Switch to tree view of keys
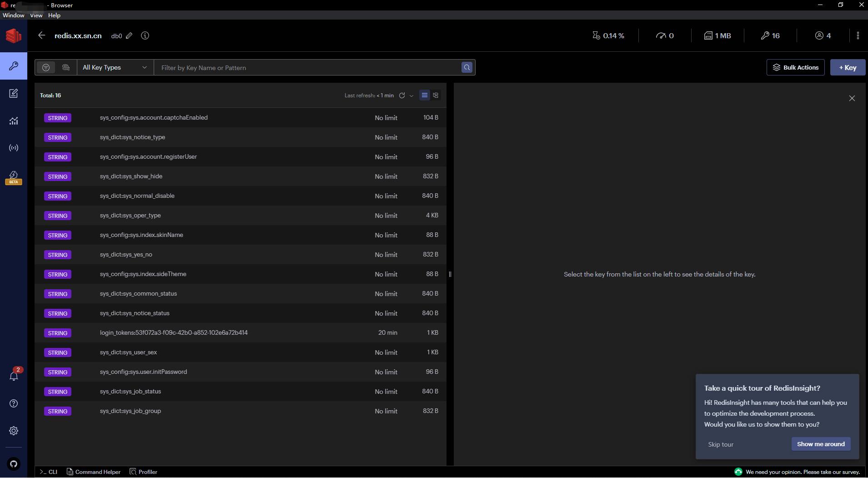The image size is (868, 478). coord(436,95)
